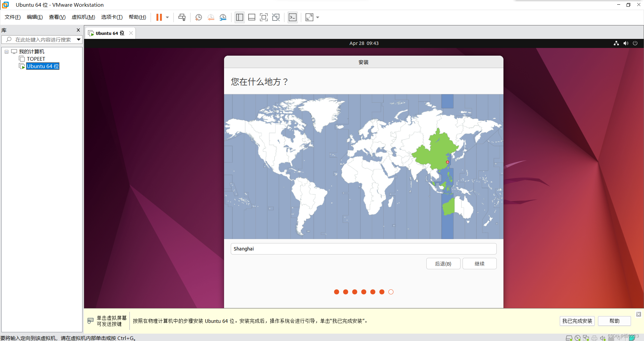
Task: Click the Ubuntu network status icon
Action: [x=616, y=43]
